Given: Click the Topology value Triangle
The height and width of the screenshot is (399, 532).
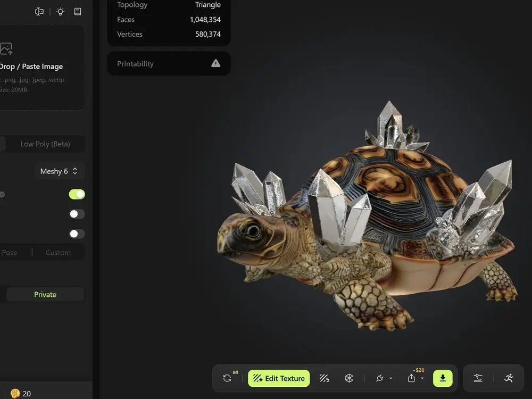Looking at the screenshot, I should (207, 5).
